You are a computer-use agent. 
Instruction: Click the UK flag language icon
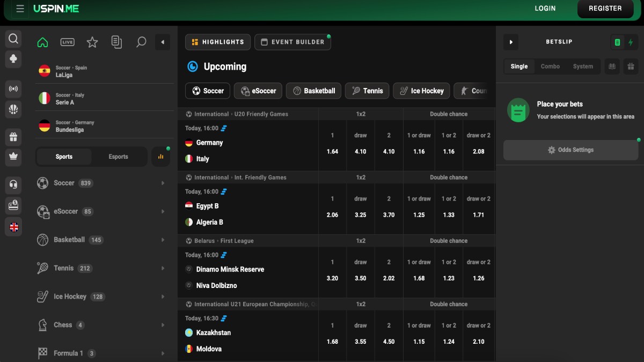(x=13, y=227)
